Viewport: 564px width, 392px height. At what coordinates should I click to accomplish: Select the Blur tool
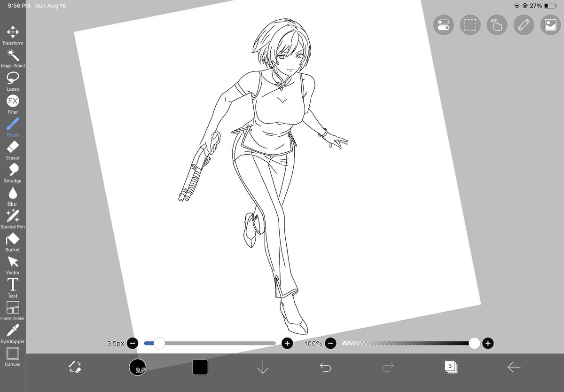[13, 196]
